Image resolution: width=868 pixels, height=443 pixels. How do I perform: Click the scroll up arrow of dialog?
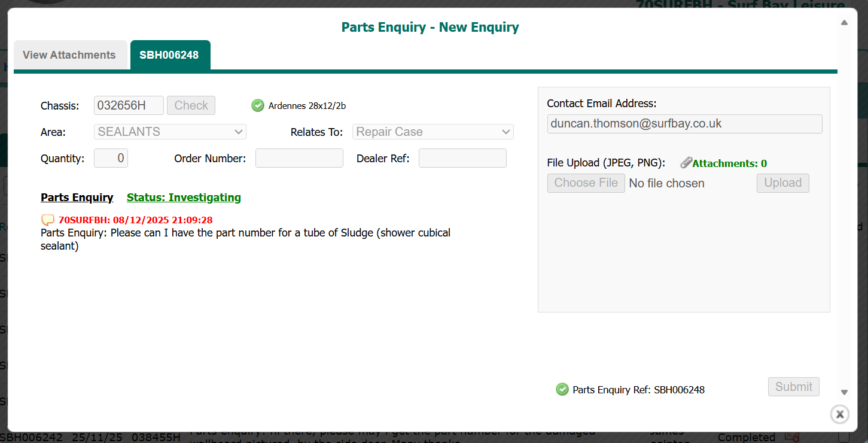844,23
